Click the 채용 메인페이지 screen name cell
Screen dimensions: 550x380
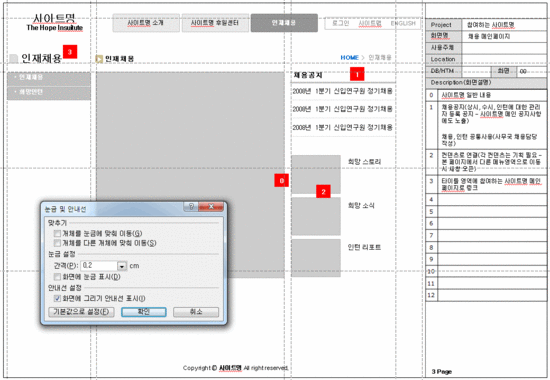(504, 36)
